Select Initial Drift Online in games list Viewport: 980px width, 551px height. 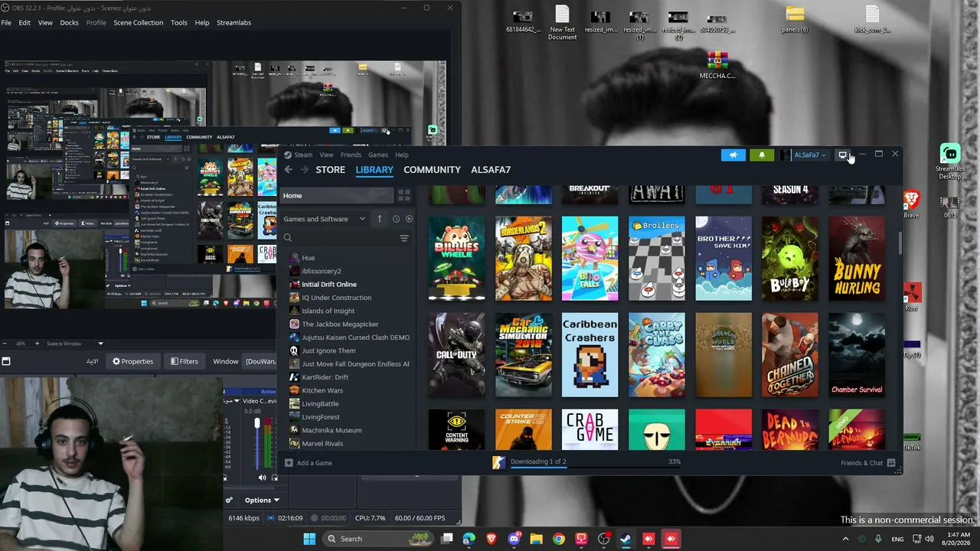click(329, 285)
